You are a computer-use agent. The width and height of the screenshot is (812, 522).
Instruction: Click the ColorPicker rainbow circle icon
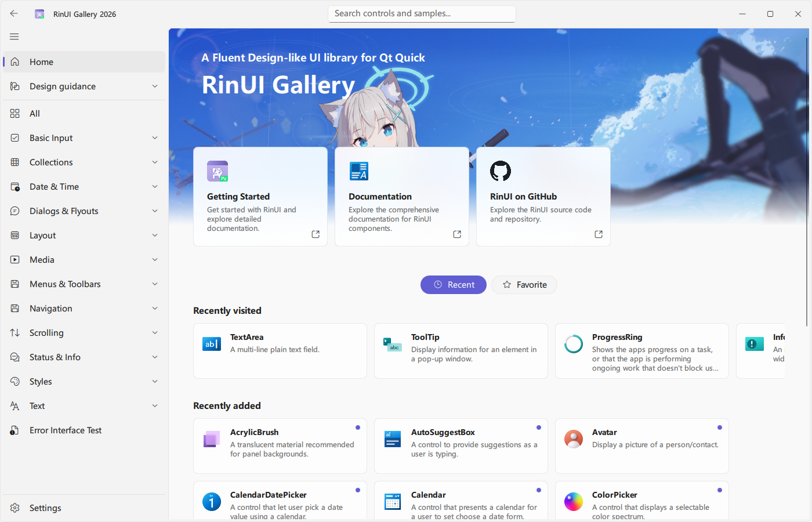[x=574, y=502]
